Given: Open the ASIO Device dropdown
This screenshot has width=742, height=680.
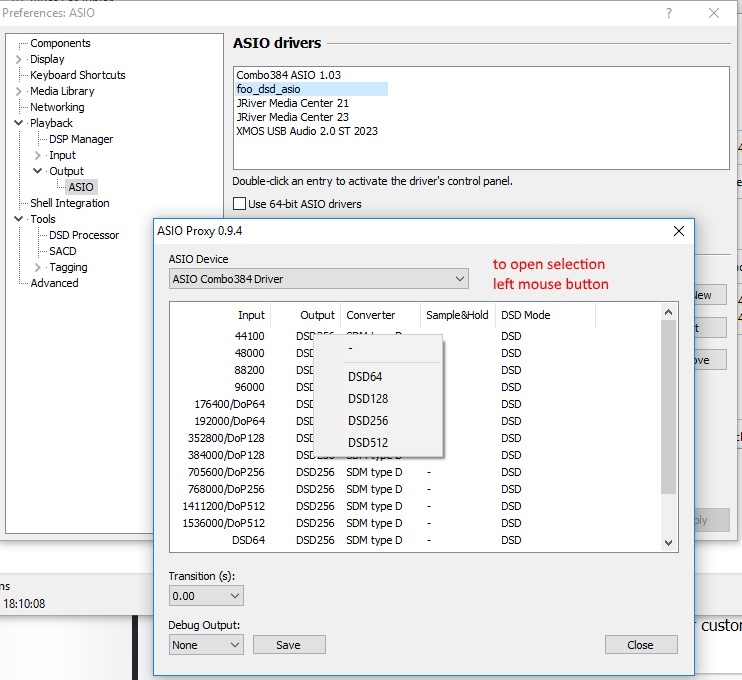Looking at the screenshot, I should point(318,278).
